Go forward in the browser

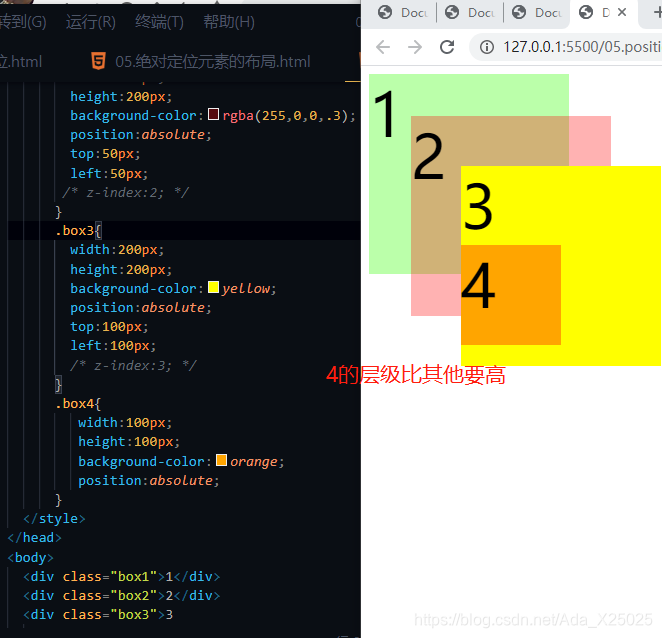pos(415,47)
